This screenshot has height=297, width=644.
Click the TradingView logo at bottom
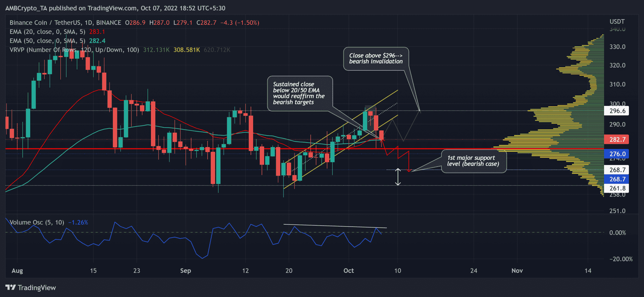coord(31,288)
